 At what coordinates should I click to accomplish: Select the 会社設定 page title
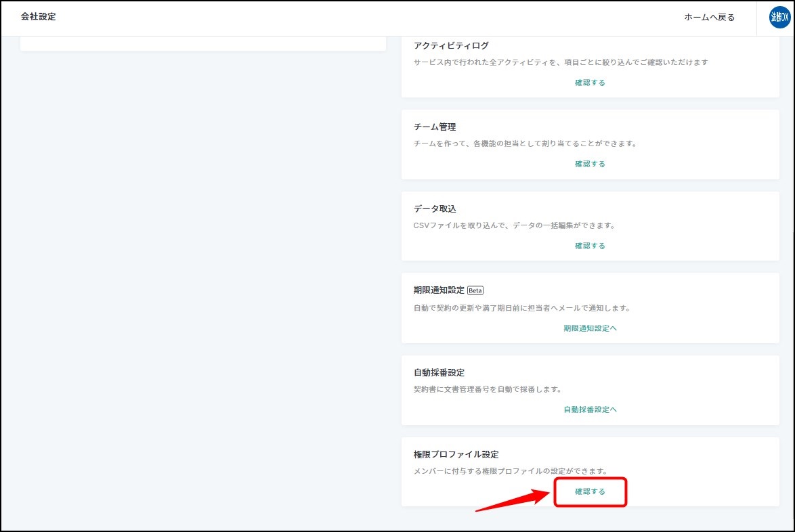click(x=38, y=17)
